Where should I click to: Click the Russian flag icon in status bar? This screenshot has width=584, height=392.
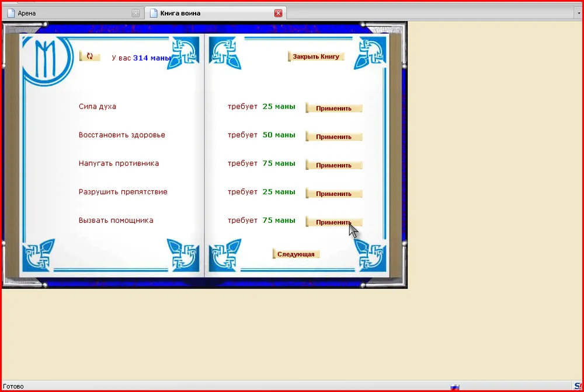tap(455, 387)
